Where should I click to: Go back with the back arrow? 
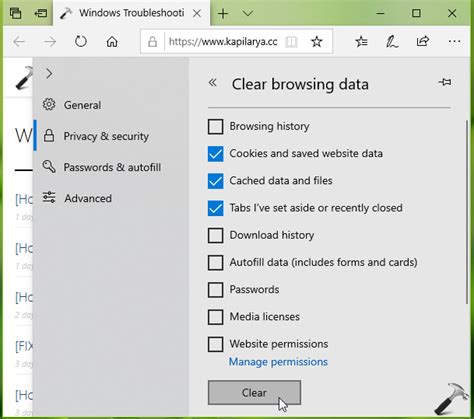[19, 42]
